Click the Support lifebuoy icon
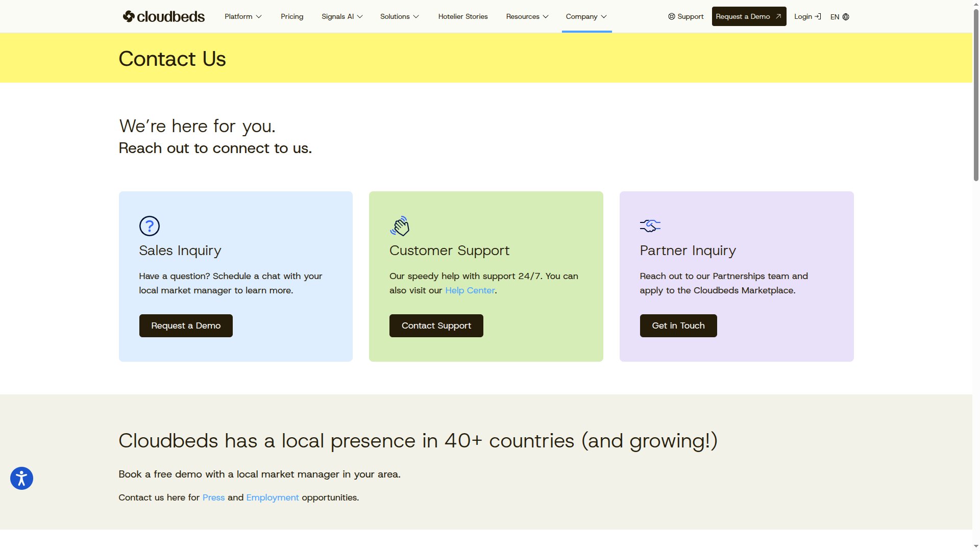Image resolution: width=980 pixels, height=551 pixels. pos(671,16)
